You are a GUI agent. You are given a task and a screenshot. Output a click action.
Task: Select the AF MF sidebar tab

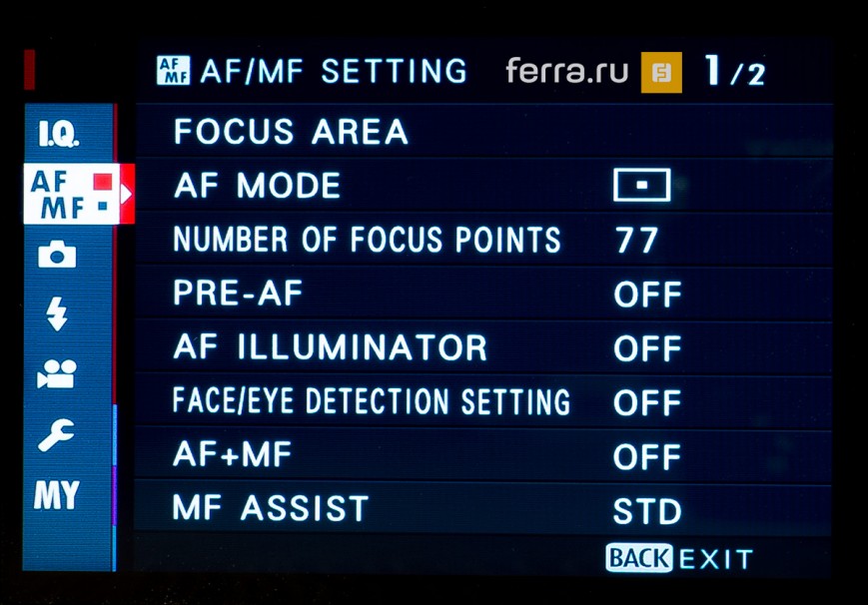[x=78, y=194]
